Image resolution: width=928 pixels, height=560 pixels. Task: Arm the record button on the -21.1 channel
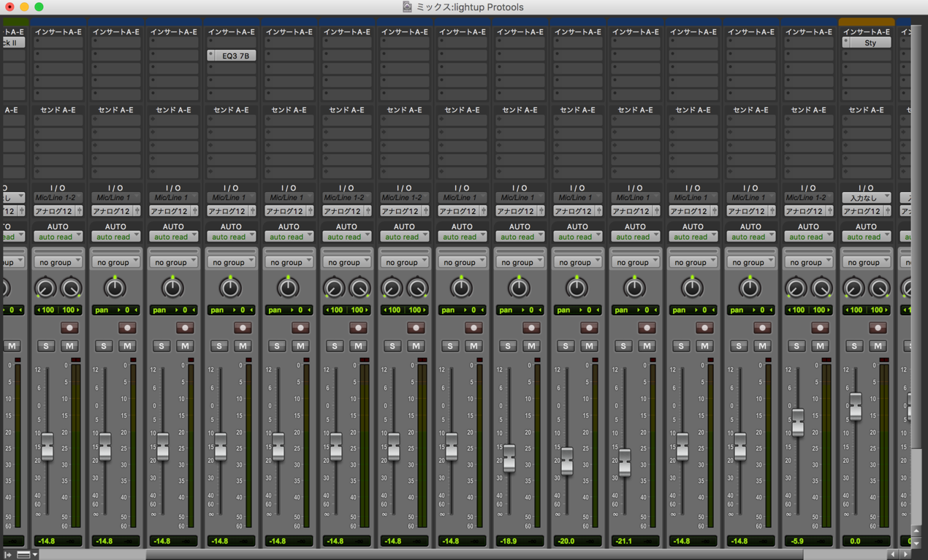click(647, 328)
